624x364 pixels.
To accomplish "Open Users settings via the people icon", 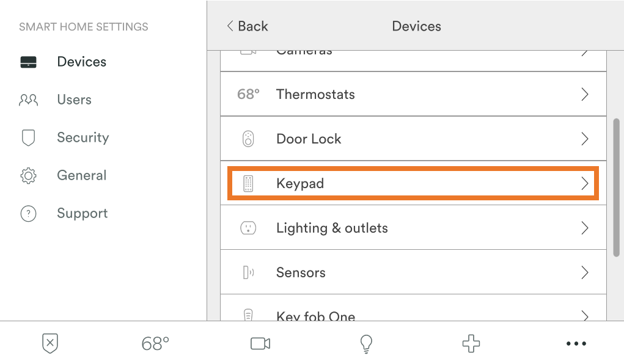I will [x=29, y=99].
